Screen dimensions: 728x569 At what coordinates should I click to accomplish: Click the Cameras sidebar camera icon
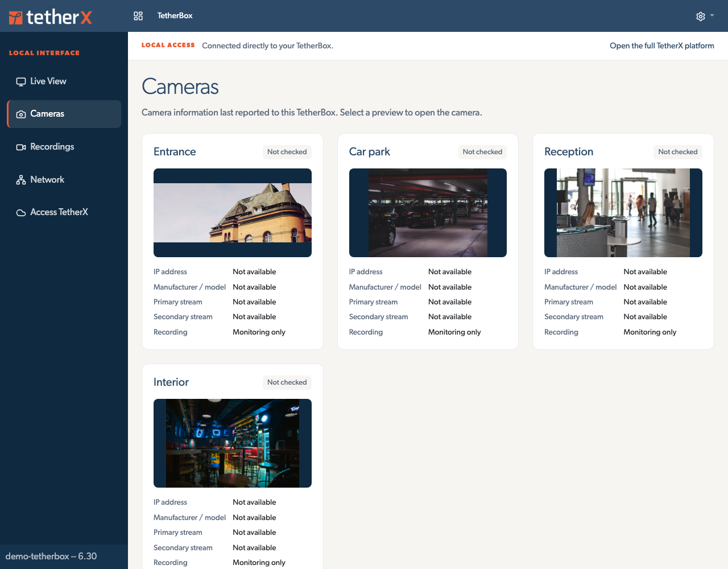click(21, 114)
